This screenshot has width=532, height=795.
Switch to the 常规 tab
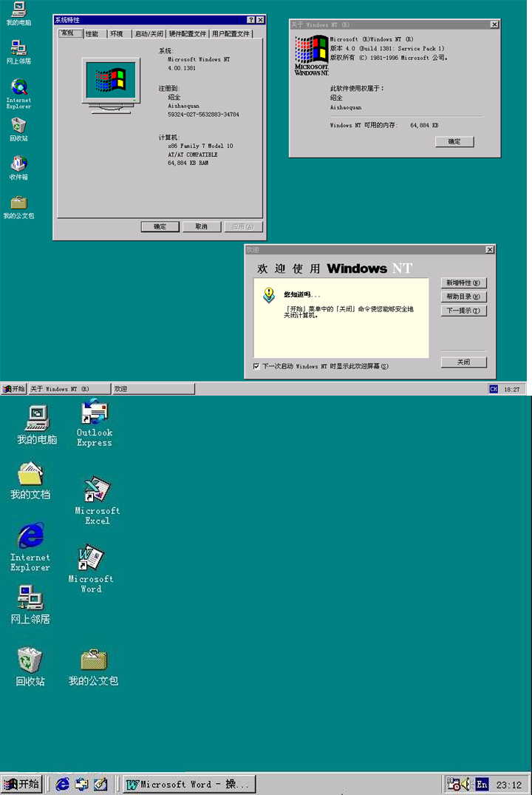(70, 33)
